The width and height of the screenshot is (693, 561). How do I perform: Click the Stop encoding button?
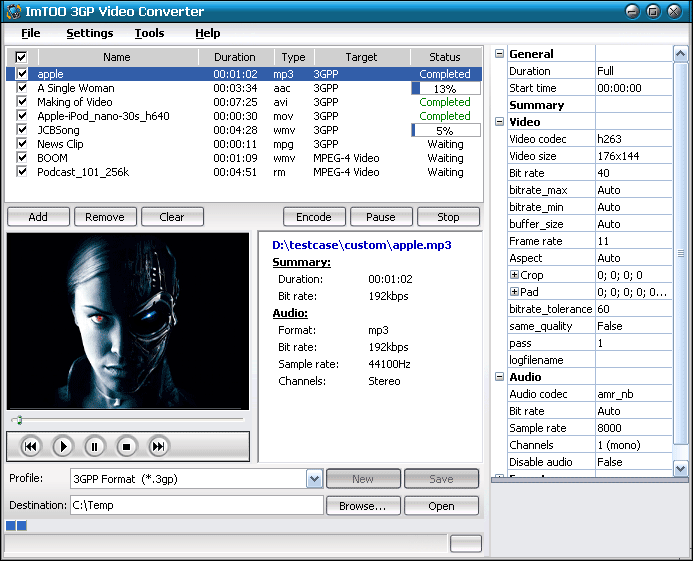tap(448, 217)
